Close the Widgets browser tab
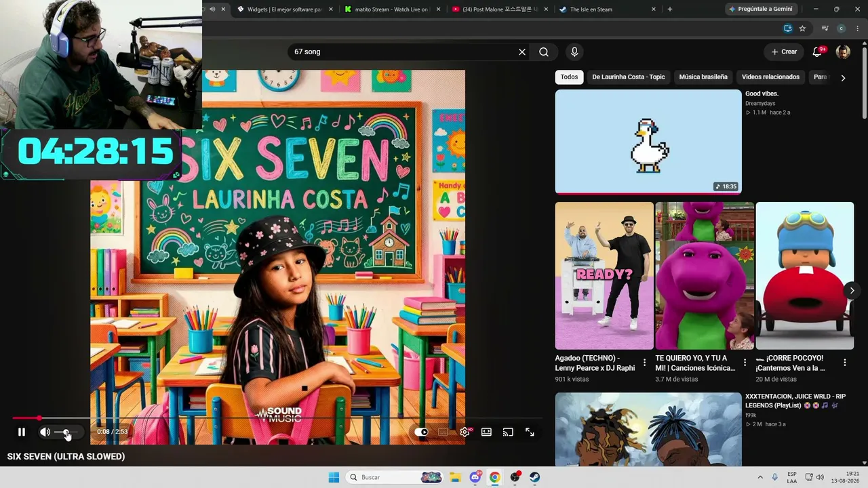The image size is (868, 488). click(x=331, y=9)
